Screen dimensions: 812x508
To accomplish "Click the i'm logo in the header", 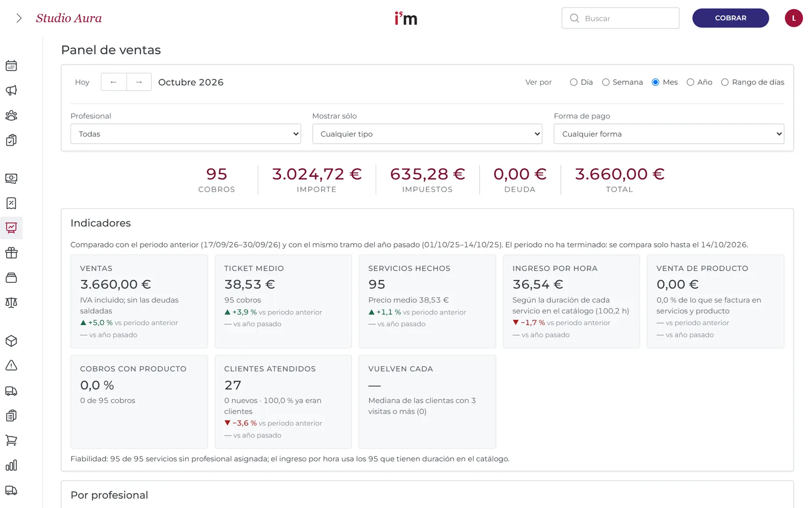I will pos(406,18).
